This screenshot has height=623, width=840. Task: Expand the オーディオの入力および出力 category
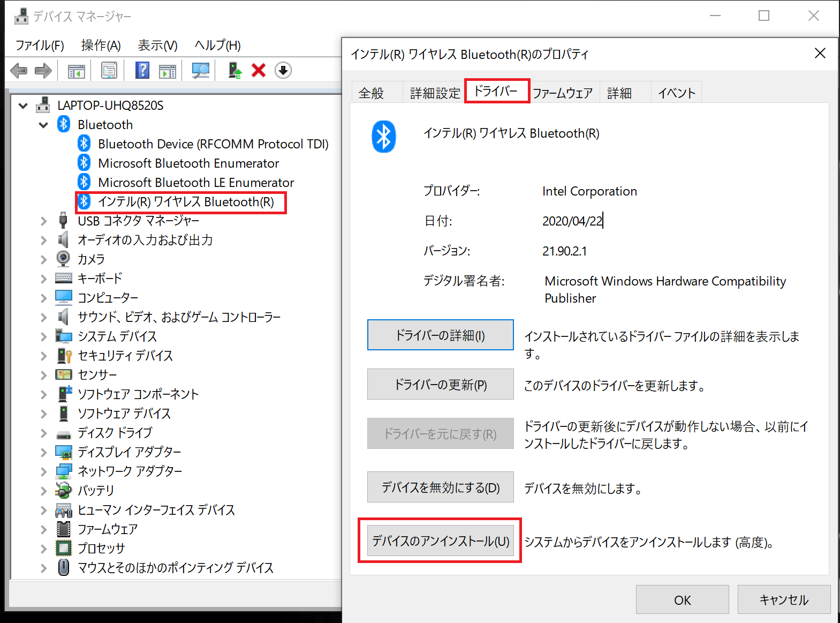coord(43,241)
